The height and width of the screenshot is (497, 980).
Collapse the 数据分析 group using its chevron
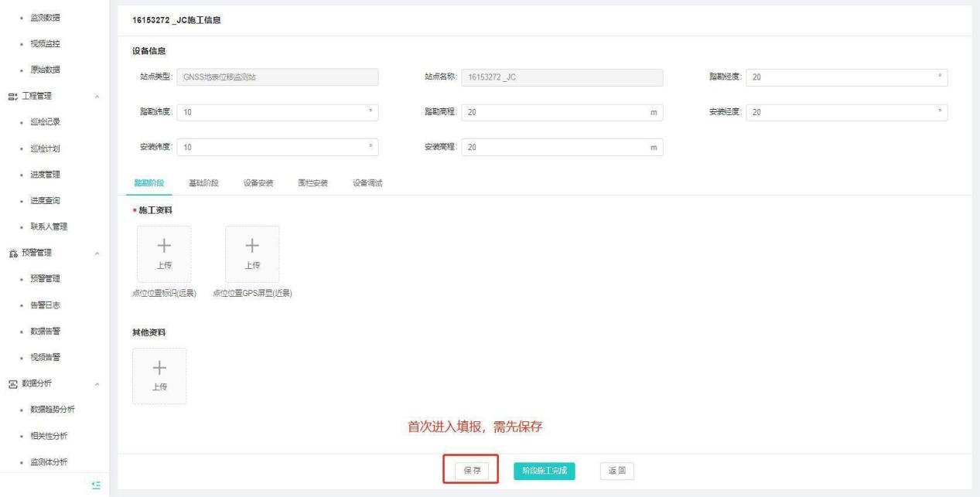(97, 383)
